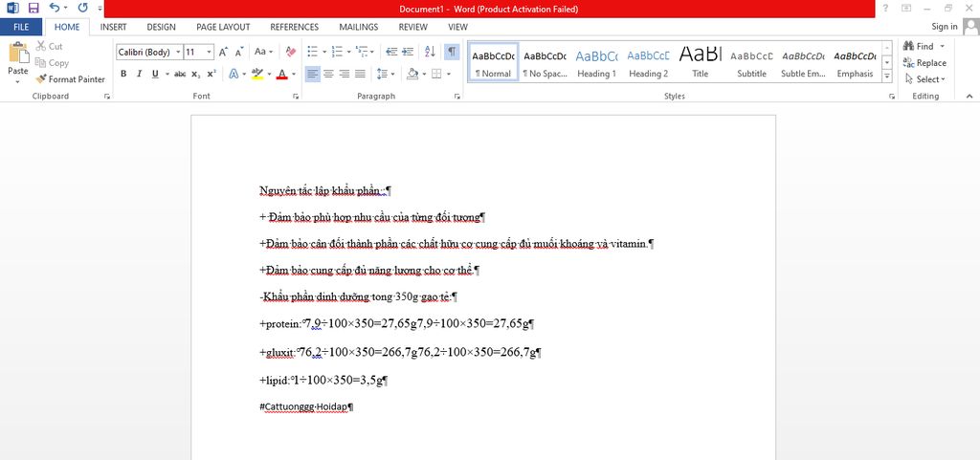This screenshot has height=460, width=980.
Task: Apply the Heading 2 style
Action: click(648, 62)
